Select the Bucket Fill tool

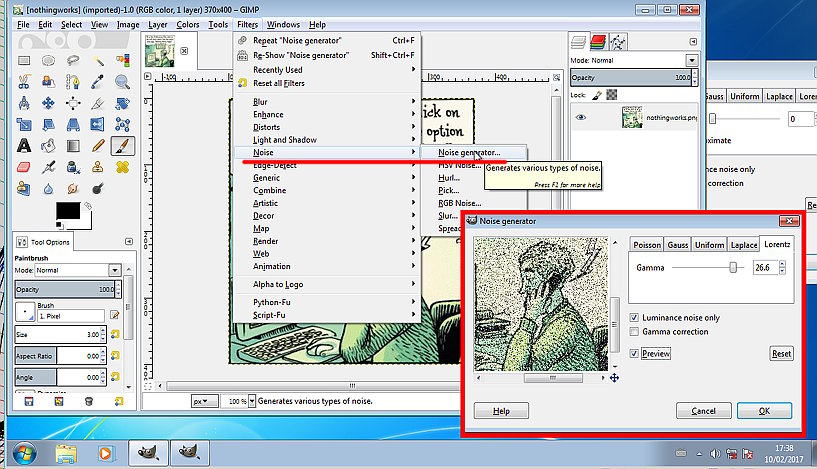(48, 146)
